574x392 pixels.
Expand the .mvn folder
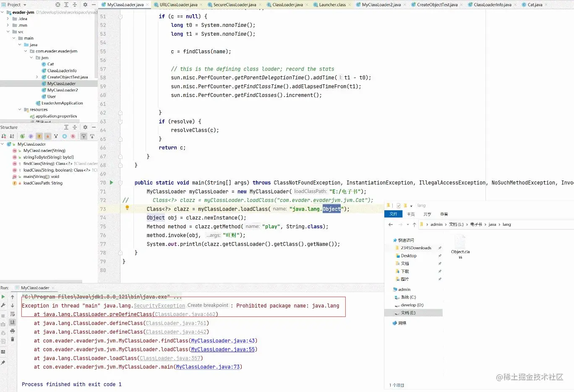point(8,25)
